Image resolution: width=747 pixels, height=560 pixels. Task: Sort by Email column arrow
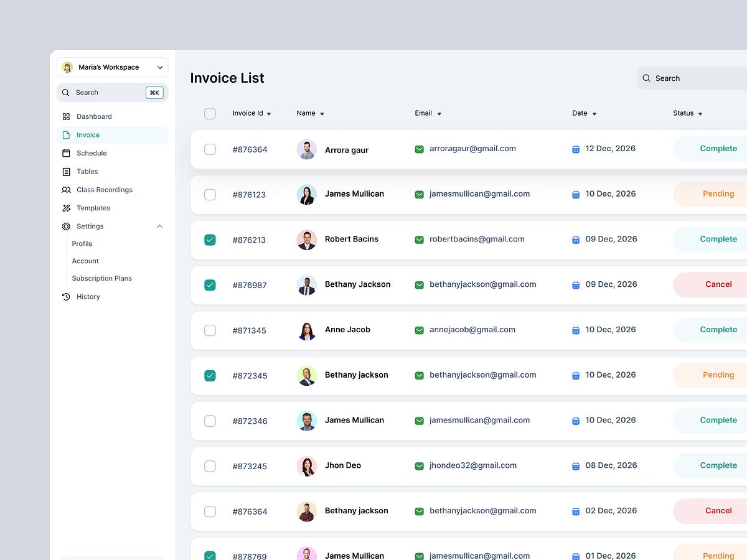439,114
